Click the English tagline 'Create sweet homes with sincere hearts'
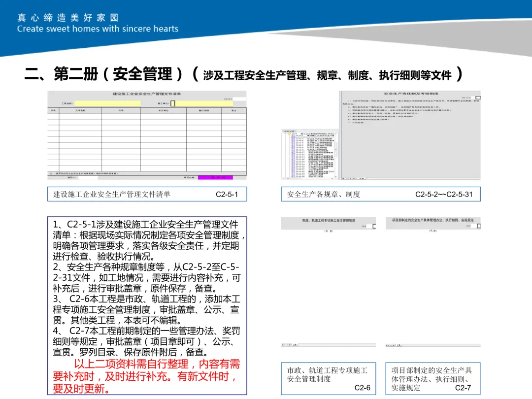The image size is (532, 399). point(98,29)
